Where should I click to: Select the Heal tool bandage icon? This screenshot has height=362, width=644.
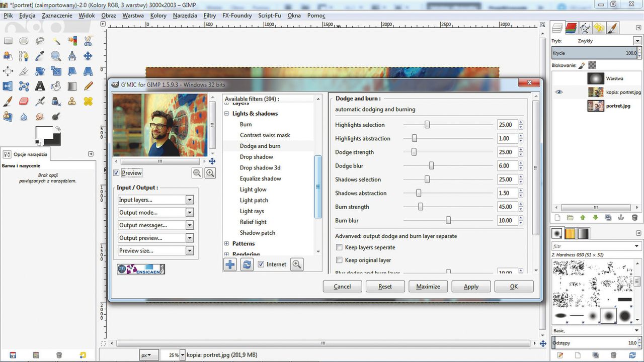point(88,102)
